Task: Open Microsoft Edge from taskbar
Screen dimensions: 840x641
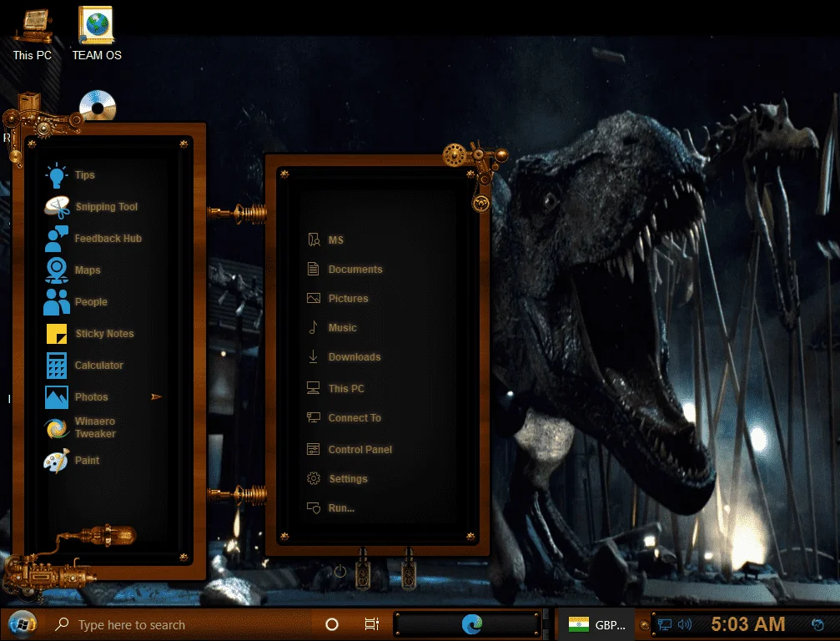Action: click(472, 624)
